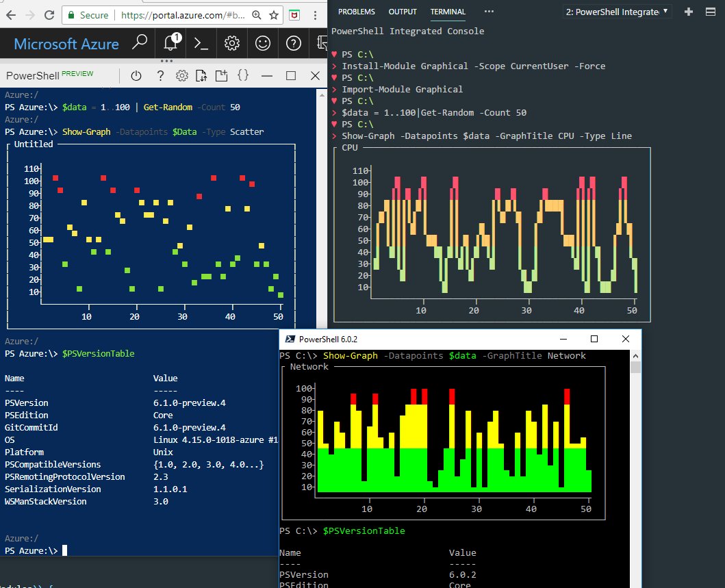The height and width of the screenshot is (588, 725).
Task: Open Azure notifications bell
Action: [x=171, y=42]
